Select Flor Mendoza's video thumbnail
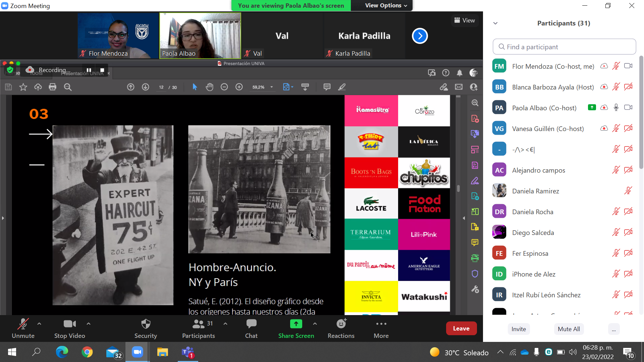Screen dimensions: 644x362 (x=118, y=36)
